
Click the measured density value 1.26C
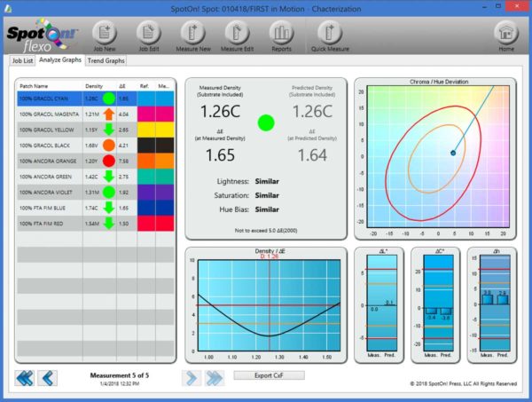pos(220,112)
